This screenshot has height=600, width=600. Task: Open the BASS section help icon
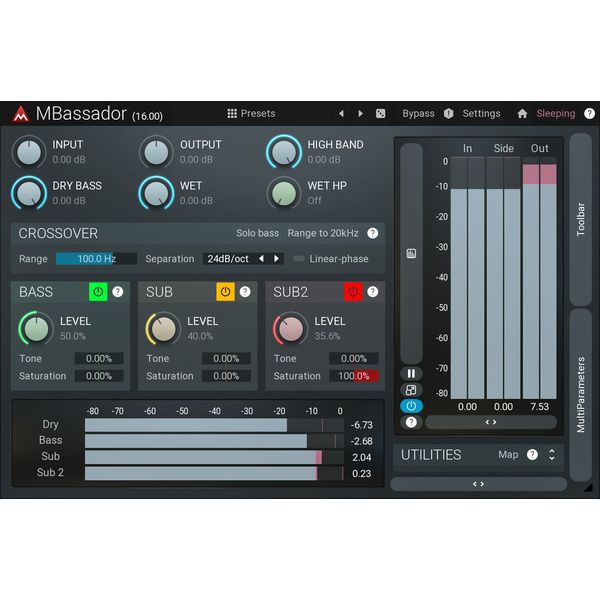118,292
